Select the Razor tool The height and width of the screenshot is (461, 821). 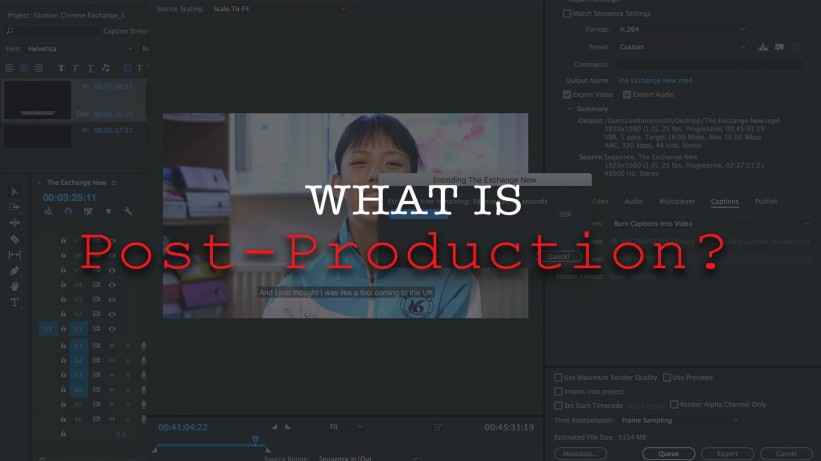(x=15, y=240)
